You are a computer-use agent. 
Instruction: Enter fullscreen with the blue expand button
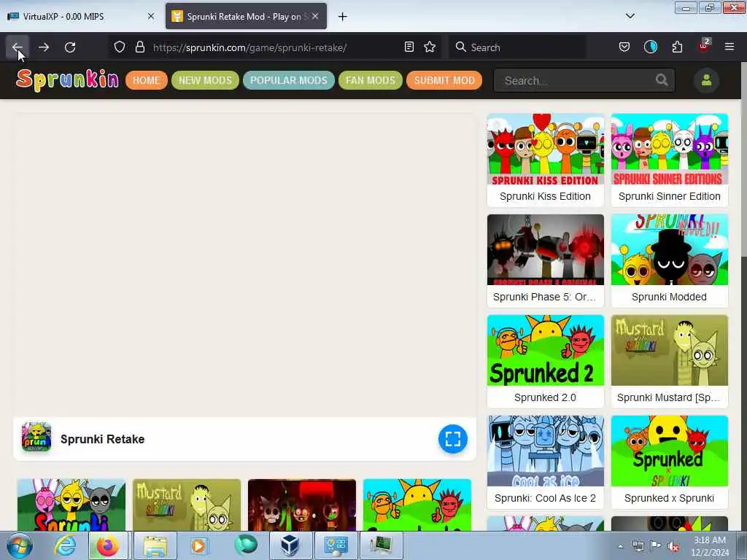(x=452, y=438)
